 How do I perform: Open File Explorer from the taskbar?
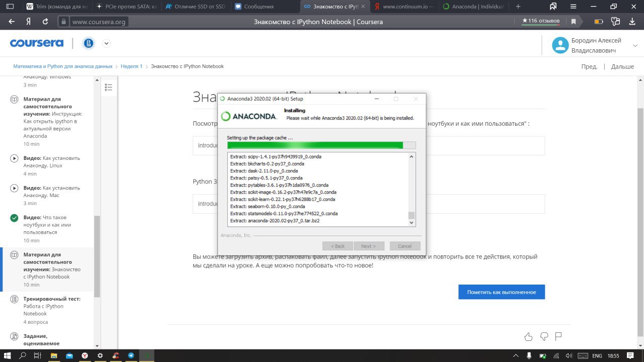tap(54, 355)
